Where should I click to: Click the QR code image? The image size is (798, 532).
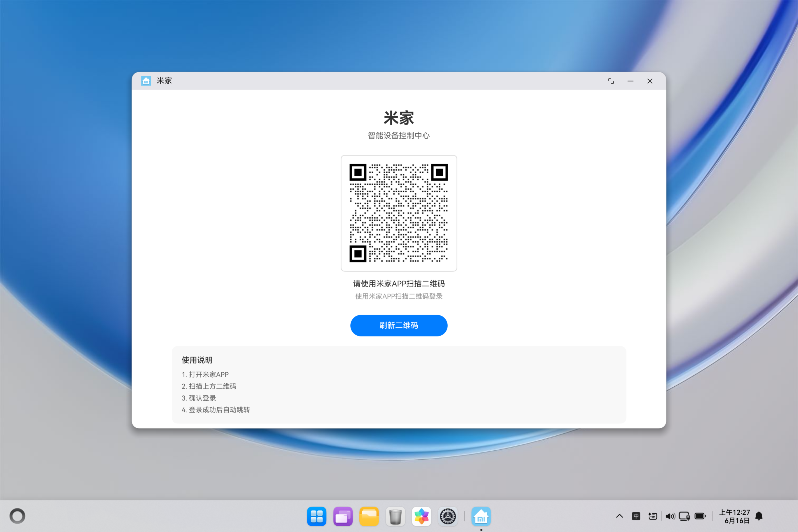tap(399, 213)
